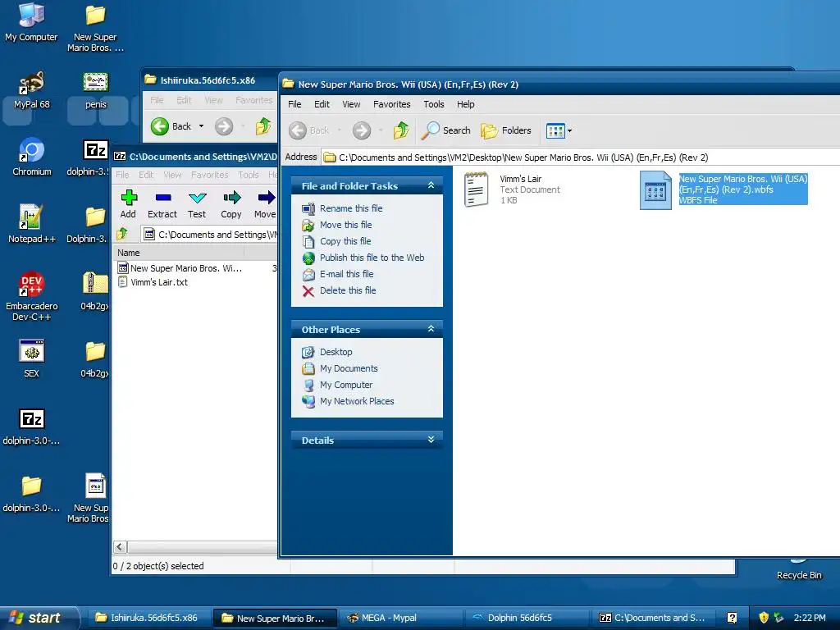Select the Recycle Bin desktop icon
Image resolution: width=840 pixels, height=630 pixels.
pos(799,569)
